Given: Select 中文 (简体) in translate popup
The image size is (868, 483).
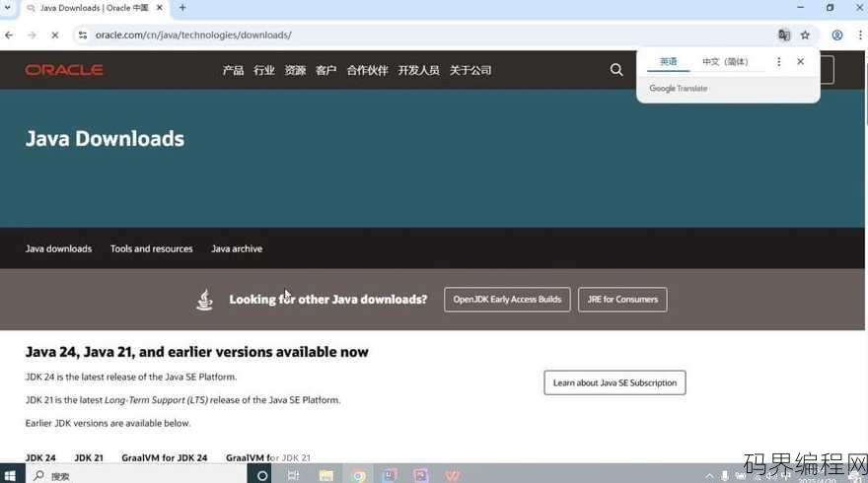Looking at the screenshot, I should click(725, 61).
